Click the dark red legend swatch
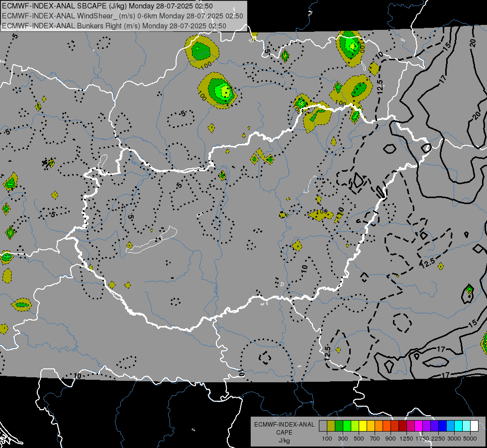 402,426
